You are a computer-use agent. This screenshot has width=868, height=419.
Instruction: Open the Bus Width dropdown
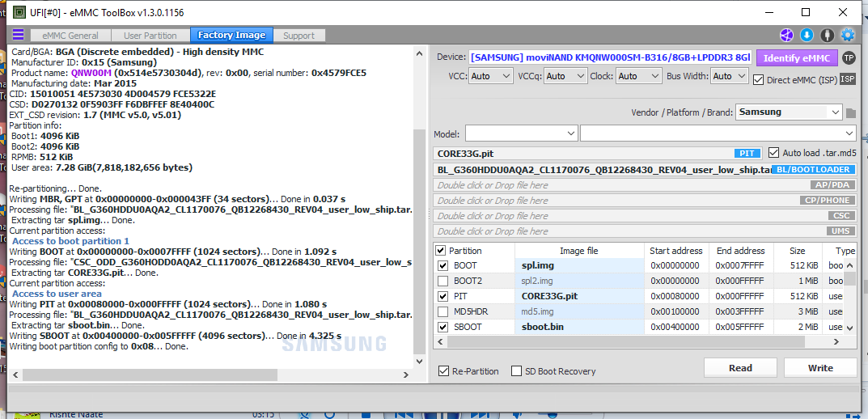tap(730, 76)
